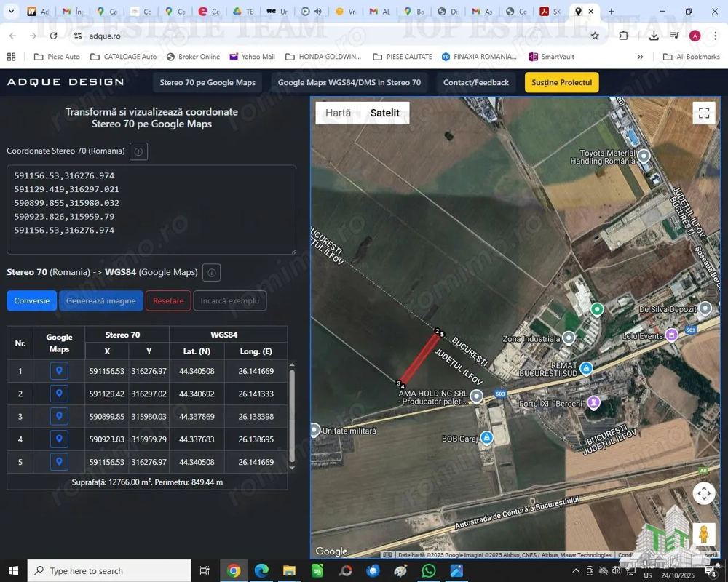The height and width of the screenshot is (582, 728).
Task: Open row 1 coordinates via Google Maps pin
Action: [59, 370]
